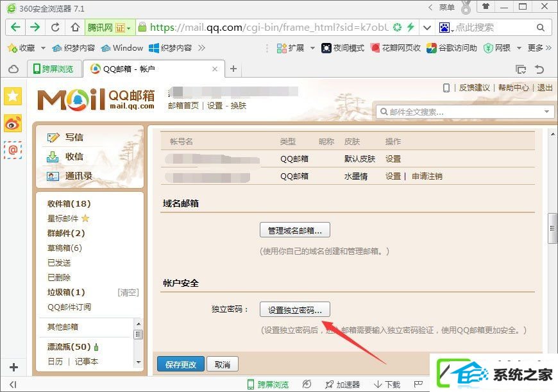Screen dimensions: 558x392
Task: Show more bookmarks with double chevron
Action: (x=202, y=47)
